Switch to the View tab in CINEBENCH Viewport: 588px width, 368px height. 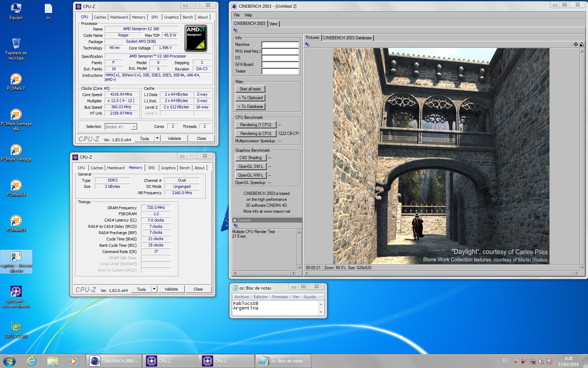[273, 24]
